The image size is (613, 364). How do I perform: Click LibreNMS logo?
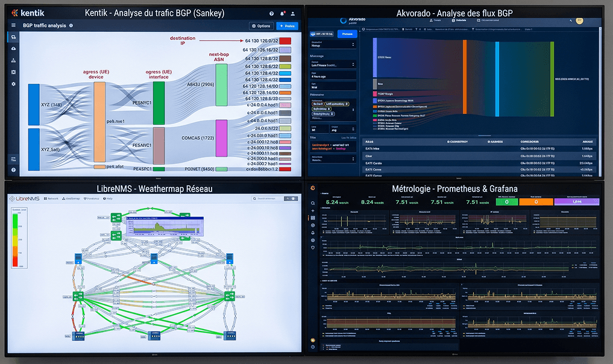click(x=25, y=199)
